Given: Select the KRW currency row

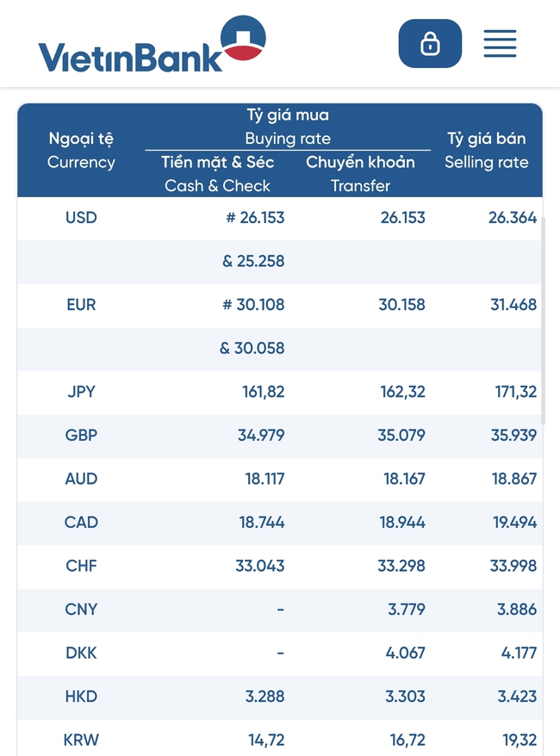Looking at the screenshot, I should tap(81, 740).
